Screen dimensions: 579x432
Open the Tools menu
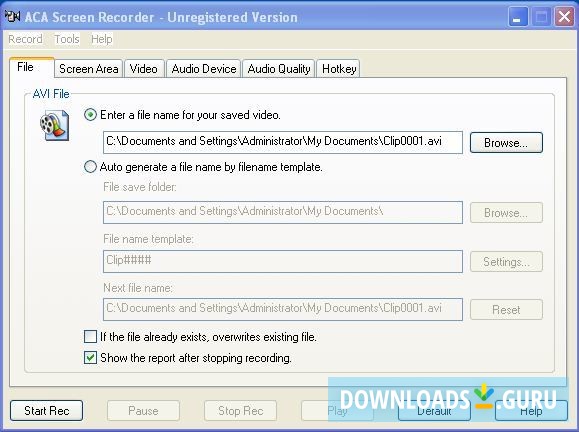pos(67,39)
